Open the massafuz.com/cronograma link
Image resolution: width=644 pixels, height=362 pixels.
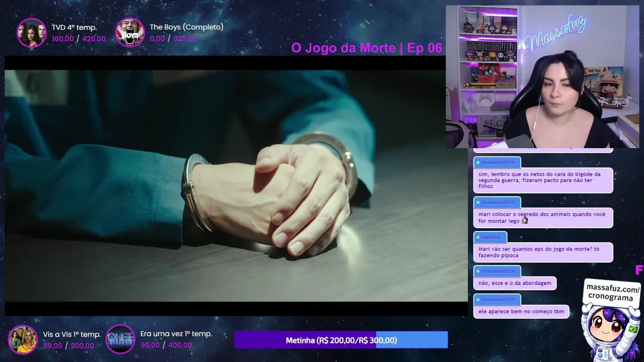point(613,293)
